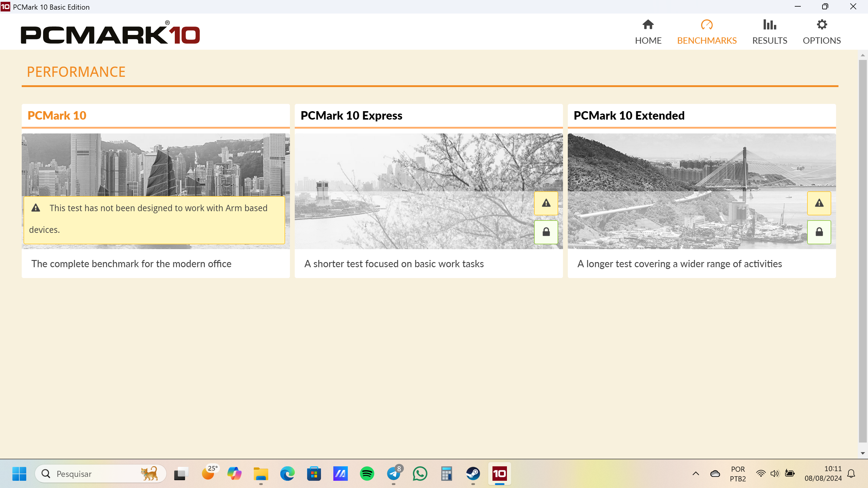The image size is (868, 488).
Task: Click the lock icon on the PCMark 10 Extended card
Action: (819, 232)
